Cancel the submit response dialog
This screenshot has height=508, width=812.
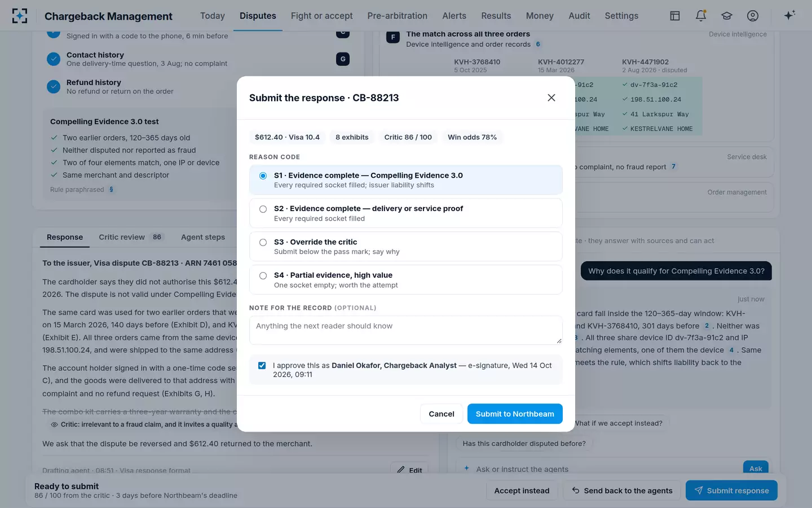(x=442, y=414)
